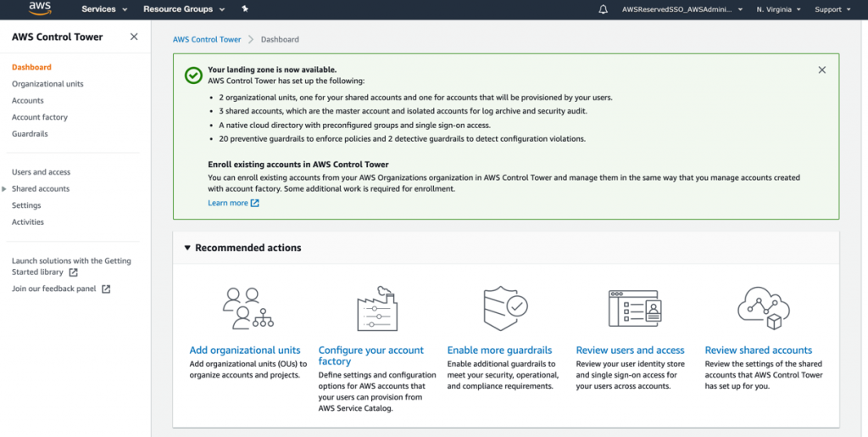This screenshot has height=437, width=868.
Task: Open Account factory in the sidebar
Action: point(40,117)
